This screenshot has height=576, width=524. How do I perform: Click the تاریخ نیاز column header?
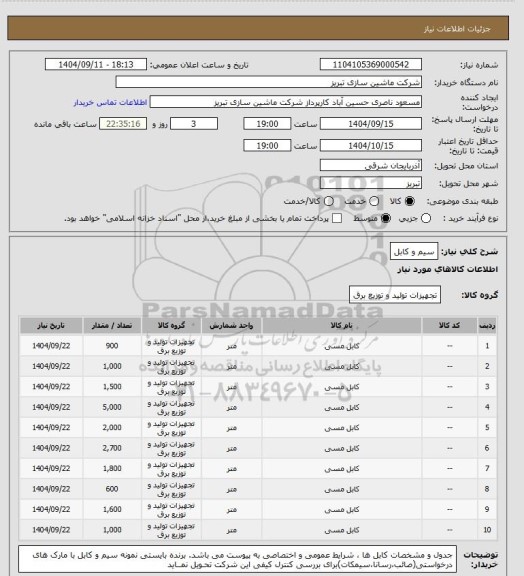51,325
